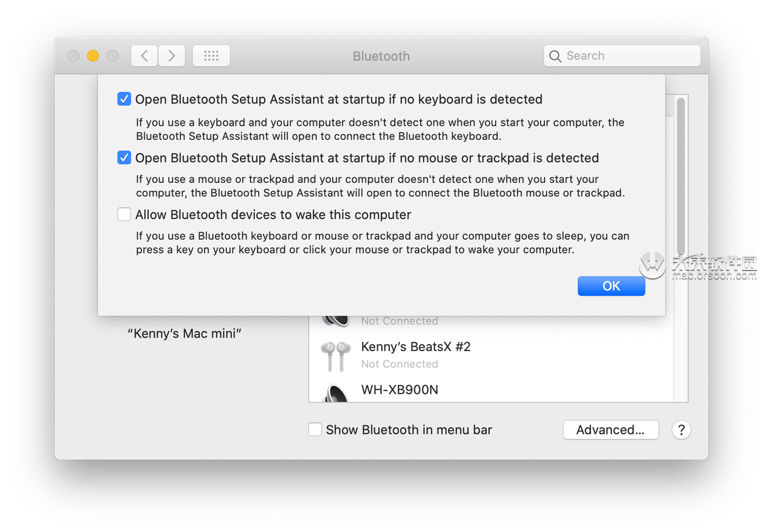Open Bluetooth help with question mark button
This screenshot has width=763, height=532.
click(x=681, y=430)
